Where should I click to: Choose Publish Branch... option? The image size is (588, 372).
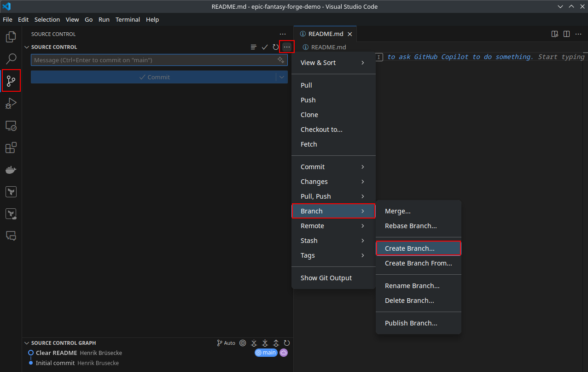coord(419,323)
